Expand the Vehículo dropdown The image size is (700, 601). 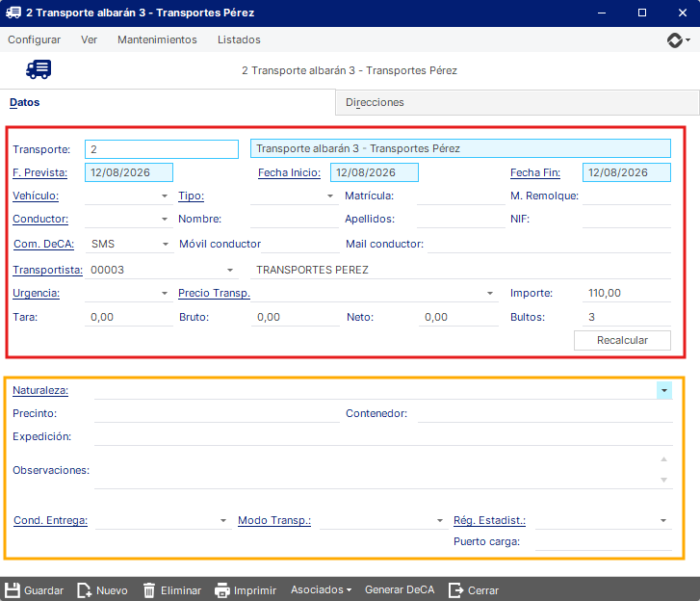[165, 196]
